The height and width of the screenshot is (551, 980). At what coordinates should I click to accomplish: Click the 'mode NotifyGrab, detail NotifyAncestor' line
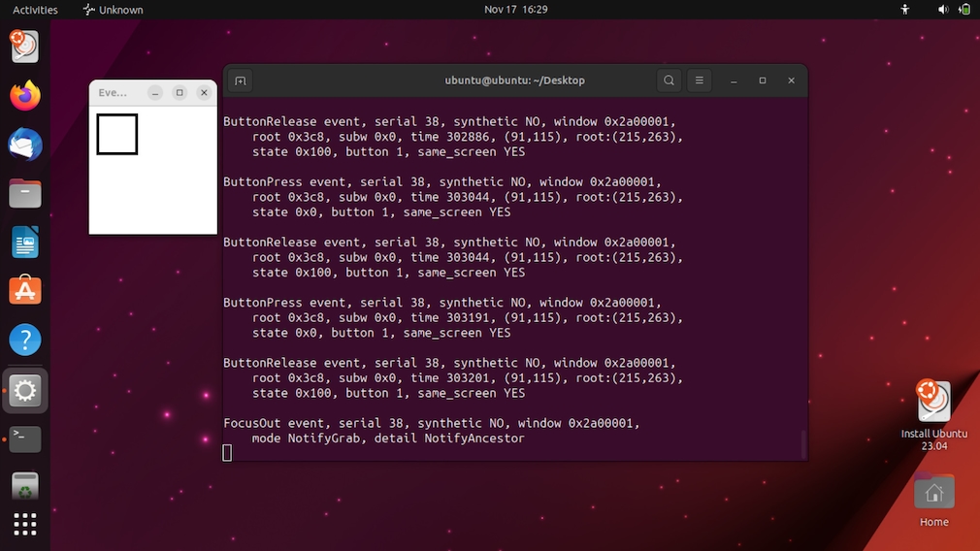coord(388,438)
